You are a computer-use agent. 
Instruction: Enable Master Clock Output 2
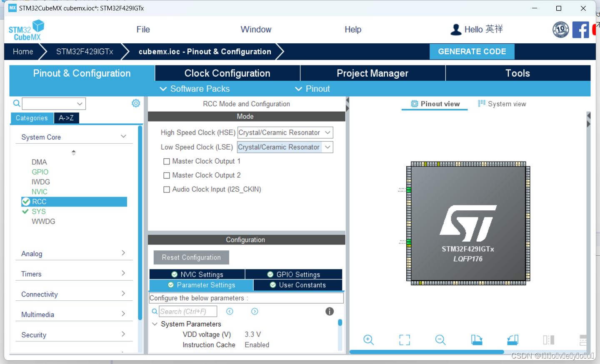pos(167,175)
